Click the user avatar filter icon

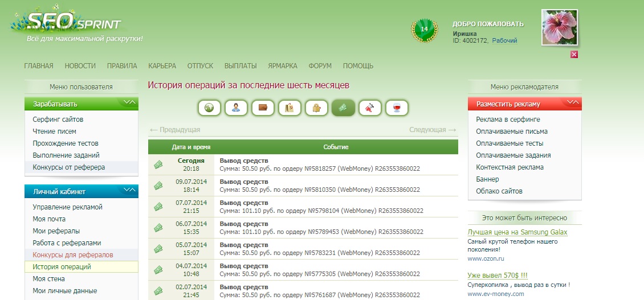coord(236,108)
